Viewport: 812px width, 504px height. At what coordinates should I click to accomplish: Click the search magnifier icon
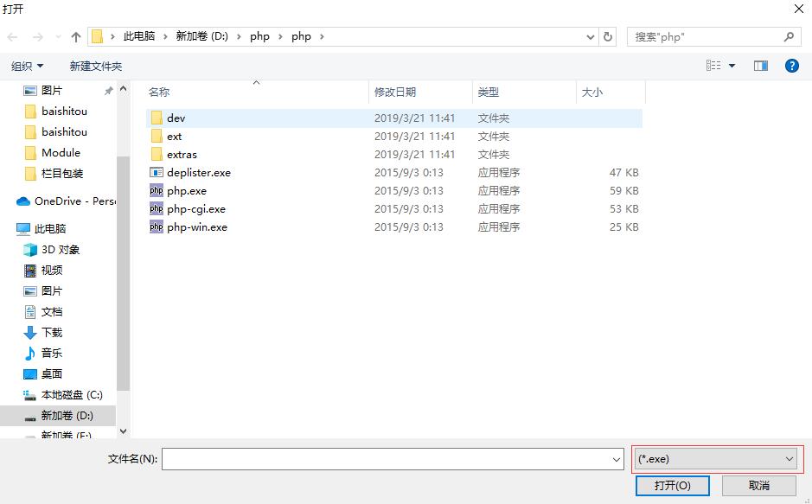click(789, 36)
